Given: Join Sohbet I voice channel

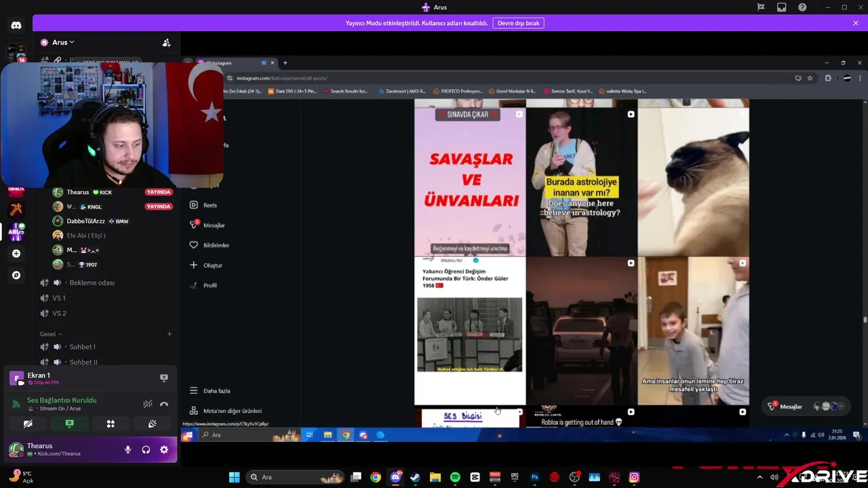Looking at the screenshot, I should [x=82, y=347].
